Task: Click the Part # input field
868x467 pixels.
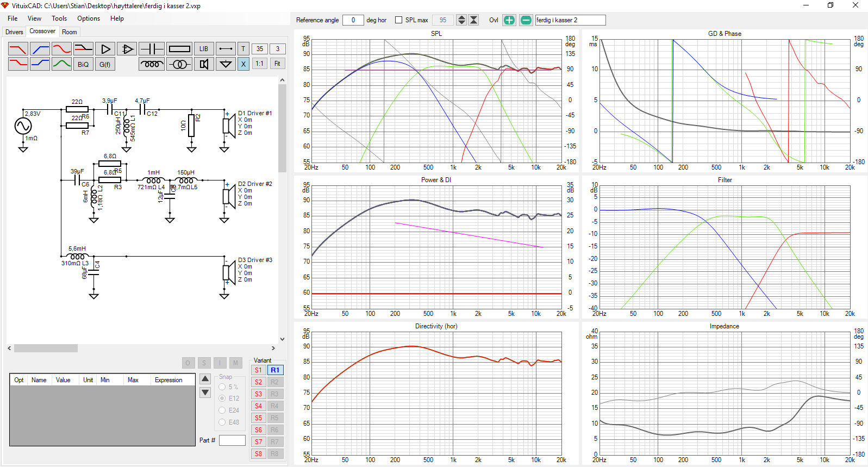Action: click(232, 440)
